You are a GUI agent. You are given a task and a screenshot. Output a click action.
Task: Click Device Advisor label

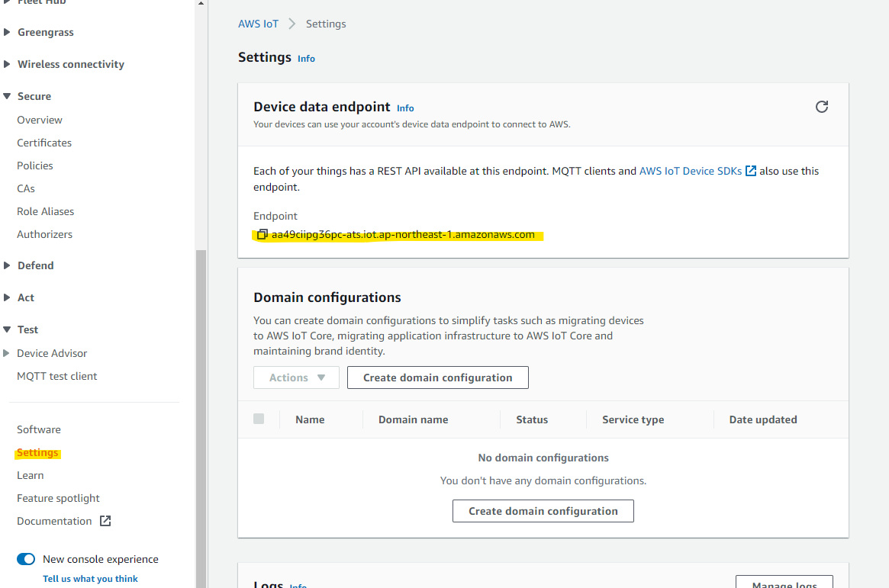52,353
